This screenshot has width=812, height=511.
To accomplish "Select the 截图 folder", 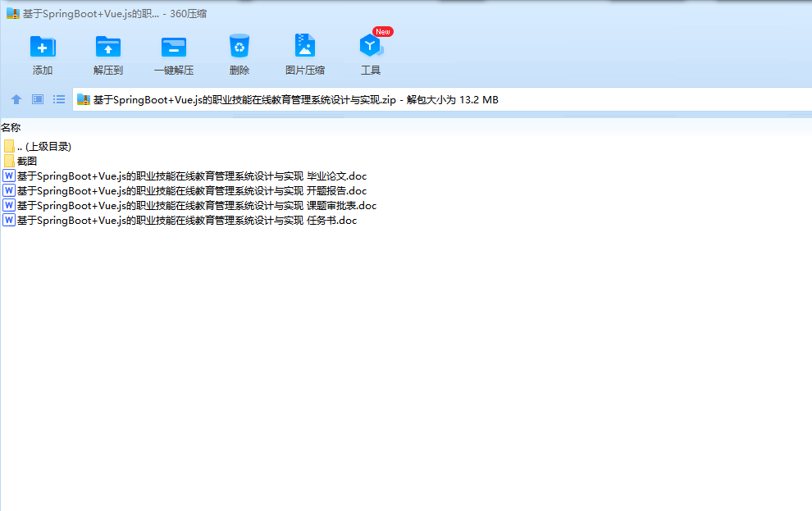I will (21, 161).
